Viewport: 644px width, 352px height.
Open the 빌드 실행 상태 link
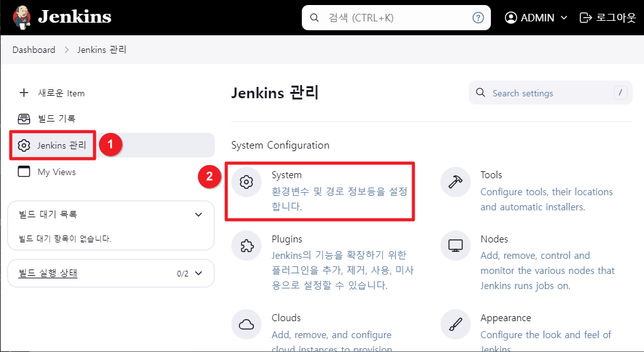click(48, 273)
